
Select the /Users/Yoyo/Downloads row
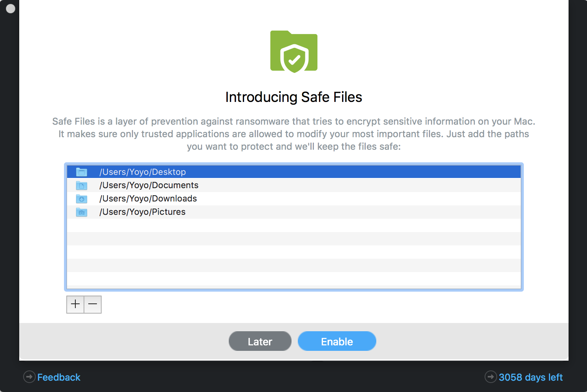[294, 199]
